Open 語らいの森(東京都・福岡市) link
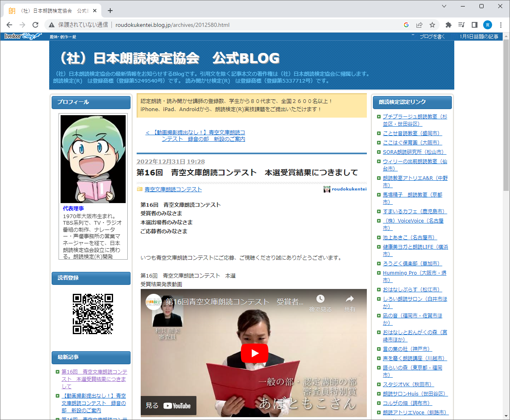510x420 pixels. [x=412, y=371]
